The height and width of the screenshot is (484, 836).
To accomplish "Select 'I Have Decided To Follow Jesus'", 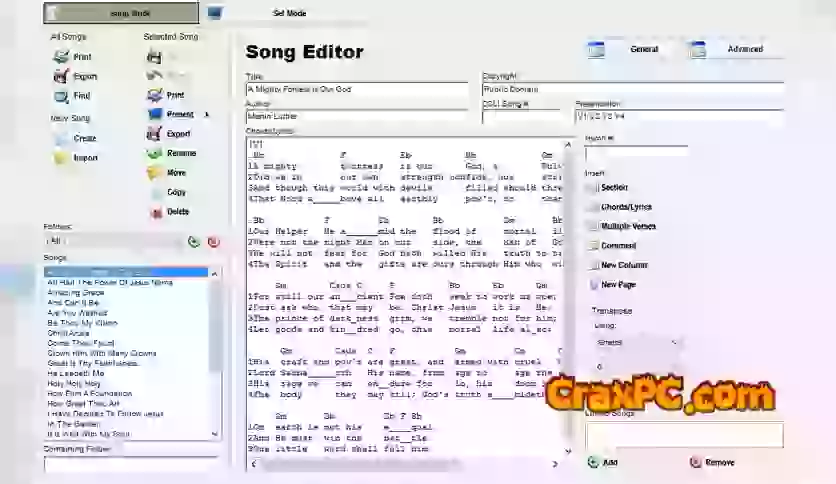I will [105, 414].
